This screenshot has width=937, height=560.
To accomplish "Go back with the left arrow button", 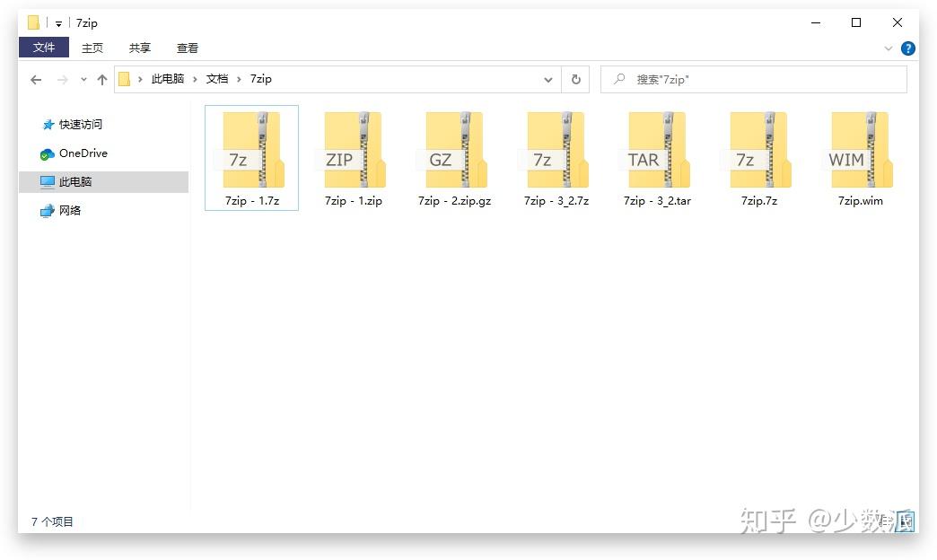I will 36,80.
